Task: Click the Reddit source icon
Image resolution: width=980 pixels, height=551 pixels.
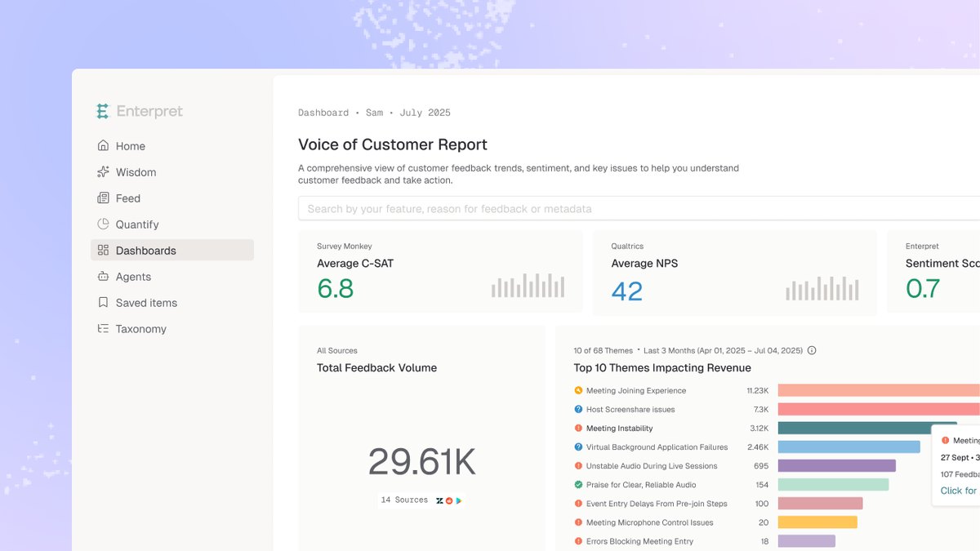Action: pos(449,500)
